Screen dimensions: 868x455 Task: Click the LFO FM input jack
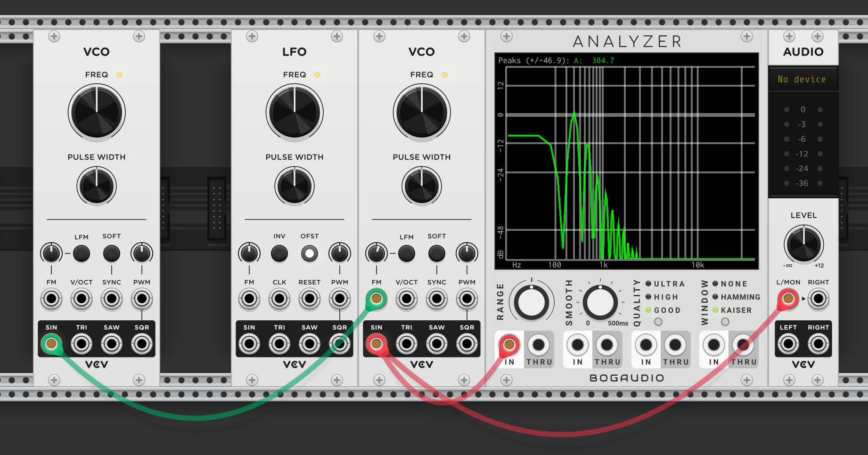[249, 299]
